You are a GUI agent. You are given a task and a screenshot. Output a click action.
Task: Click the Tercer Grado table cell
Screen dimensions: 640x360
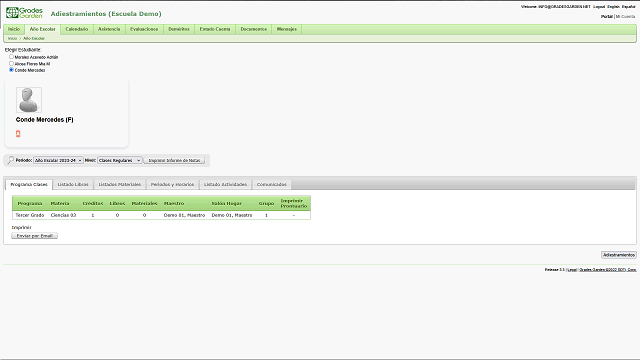coord(30,215)
